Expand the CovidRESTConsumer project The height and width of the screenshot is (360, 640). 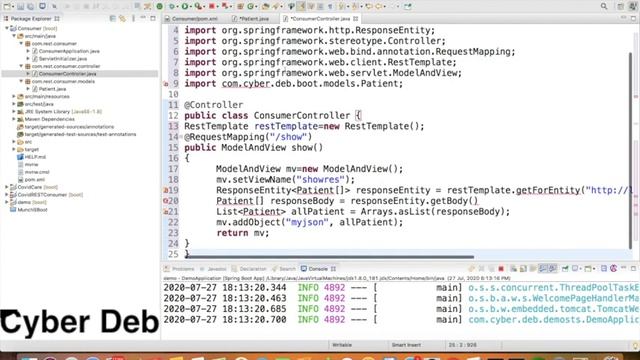pyautogui.click(x=7, y=195)
